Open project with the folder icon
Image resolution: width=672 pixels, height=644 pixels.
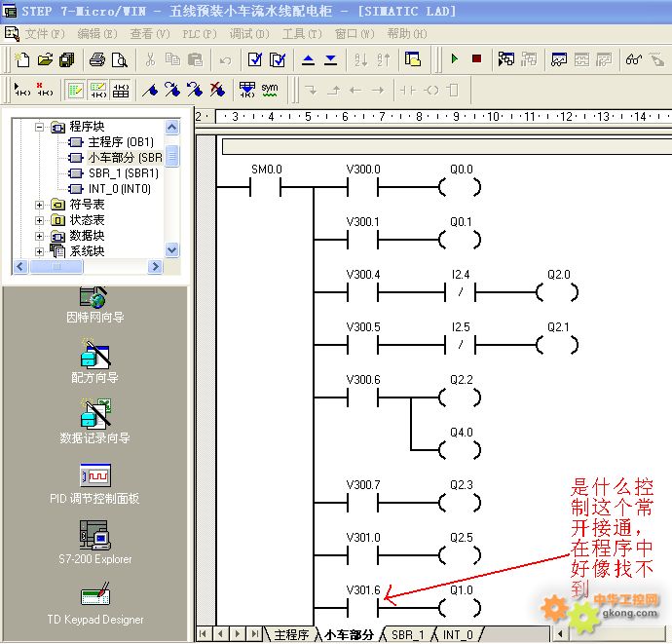tap(45, 59)
